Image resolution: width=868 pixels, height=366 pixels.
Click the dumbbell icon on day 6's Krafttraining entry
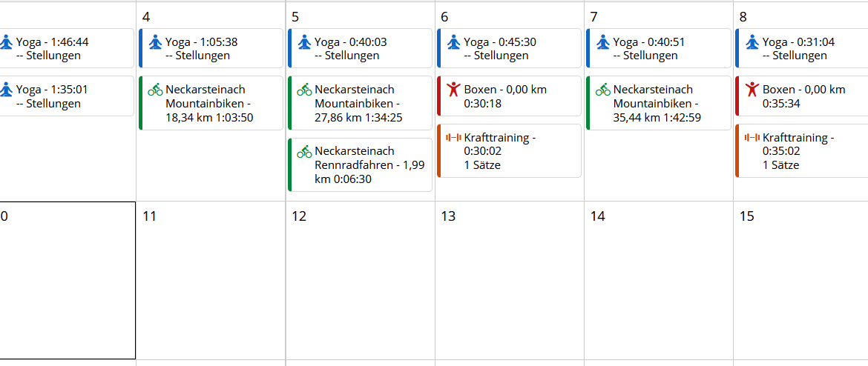click(x=453, y=137)
